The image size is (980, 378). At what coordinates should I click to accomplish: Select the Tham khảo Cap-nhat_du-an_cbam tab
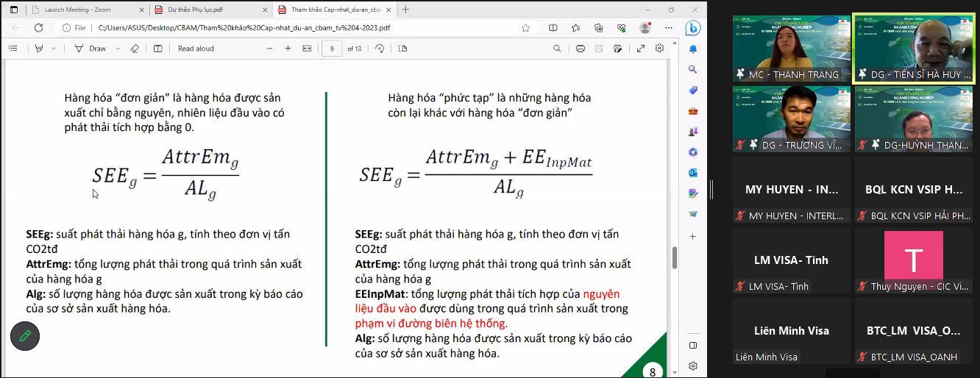point(333,10)
